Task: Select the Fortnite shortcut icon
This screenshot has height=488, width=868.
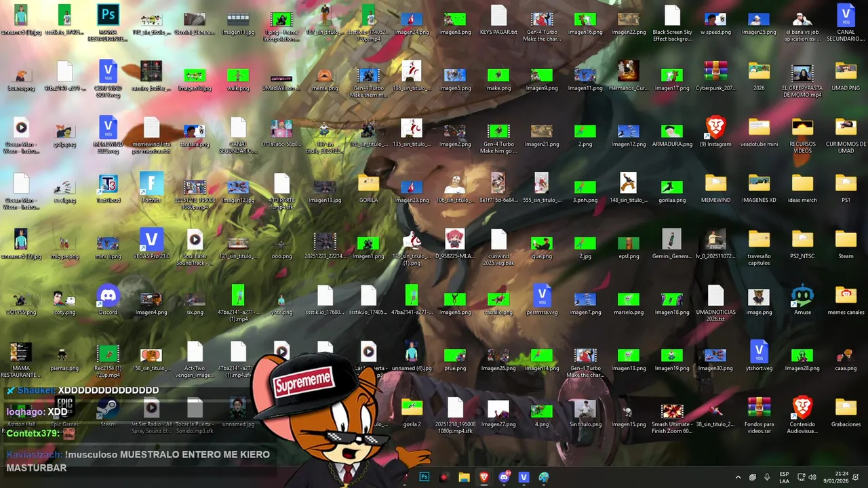Action: [151, 188]
